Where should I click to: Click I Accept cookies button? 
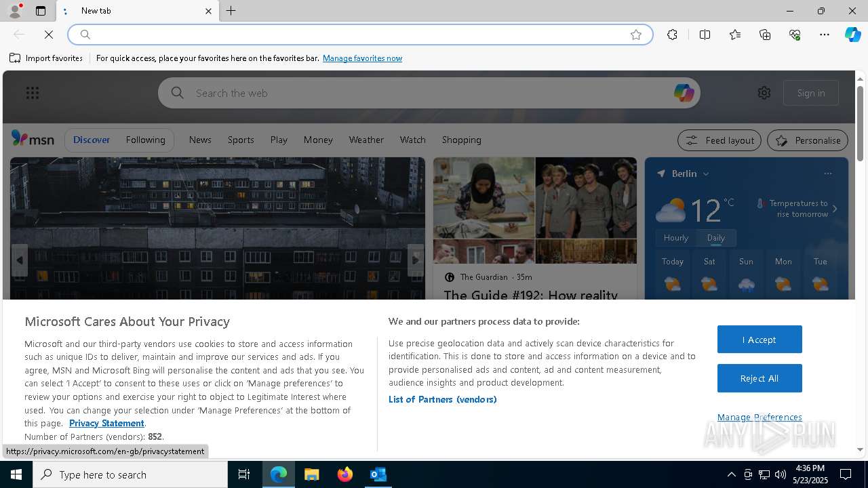pyautogui.click(x=759, y=340)
